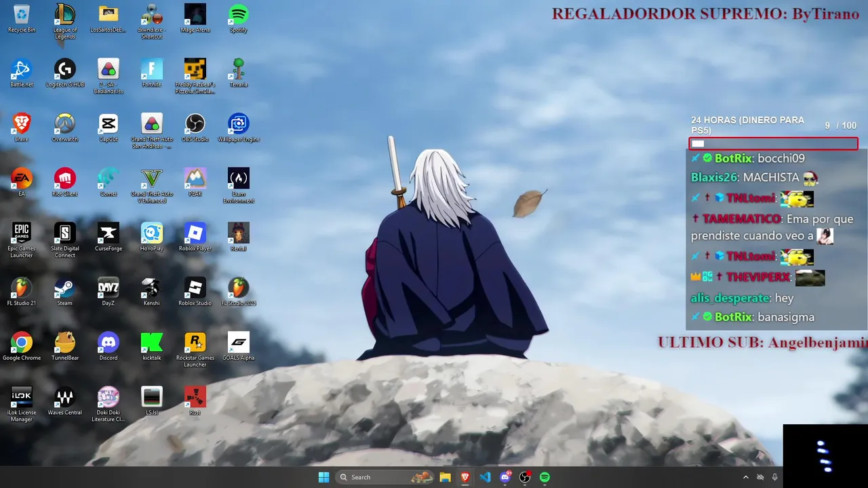
Task: Select the HoYoPlay desktop icon
Action: point(152,238)
